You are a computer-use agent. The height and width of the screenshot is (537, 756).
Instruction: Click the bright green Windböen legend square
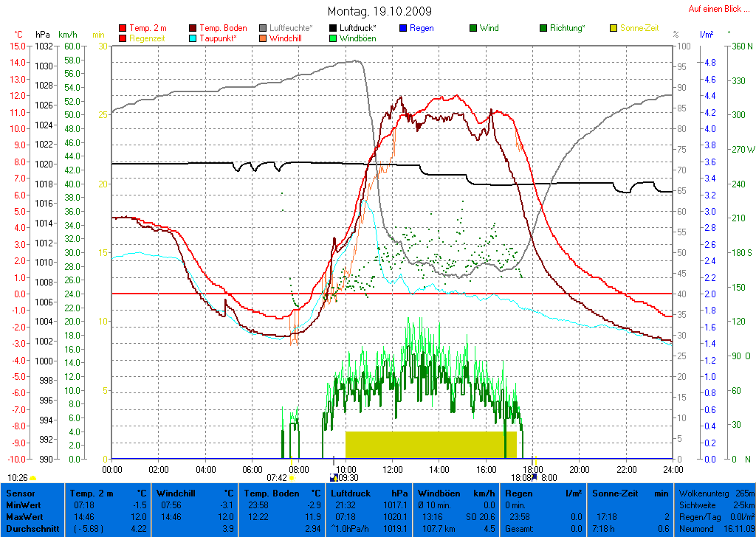point(333,38)
